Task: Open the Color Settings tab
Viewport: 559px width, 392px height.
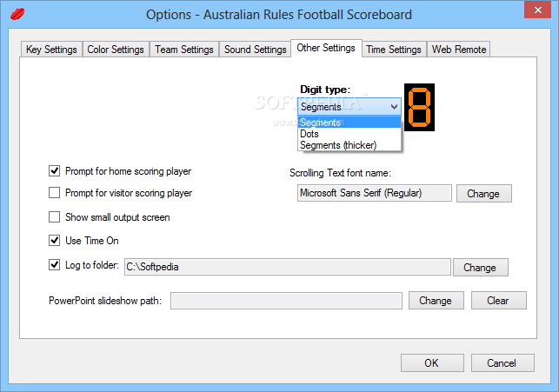Action: pos(116,50)
